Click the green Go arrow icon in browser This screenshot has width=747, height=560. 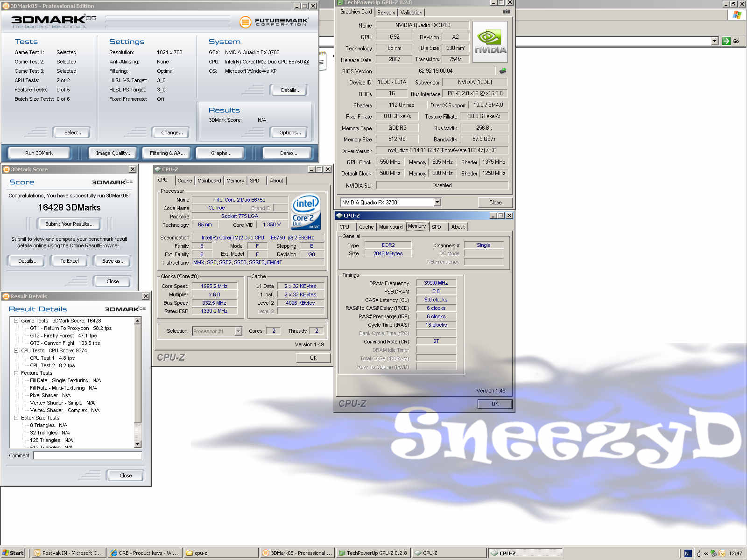[x=726, y=41]
